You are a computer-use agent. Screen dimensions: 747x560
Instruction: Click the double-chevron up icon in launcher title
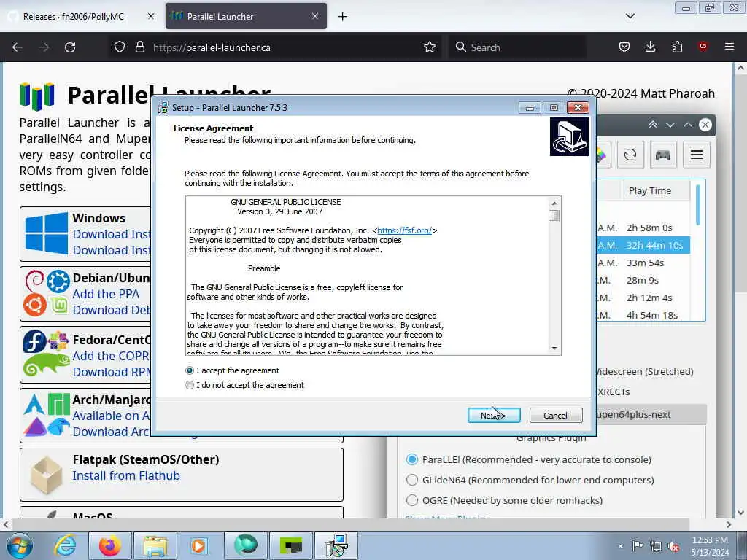(653, 125)
